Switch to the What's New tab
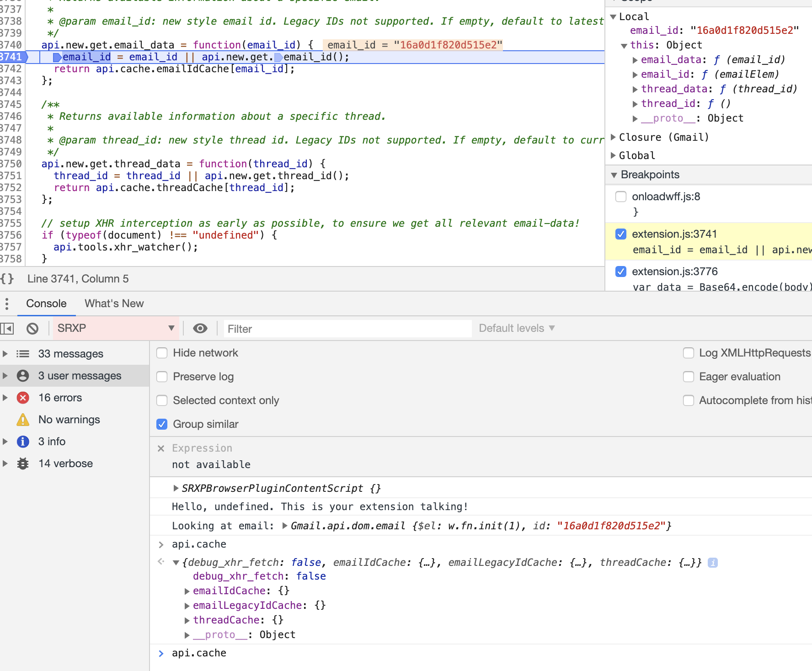812x671 pixels. [x=114, y=303]
